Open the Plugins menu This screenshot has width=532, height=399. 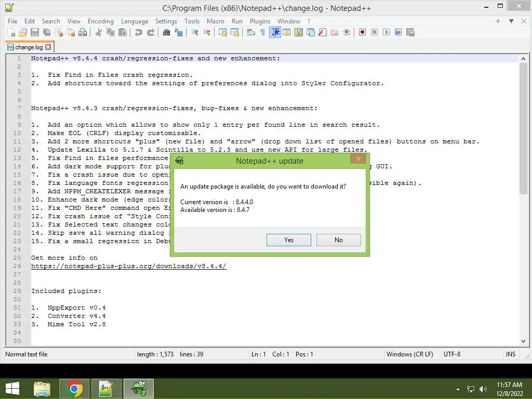coord(260,21)
